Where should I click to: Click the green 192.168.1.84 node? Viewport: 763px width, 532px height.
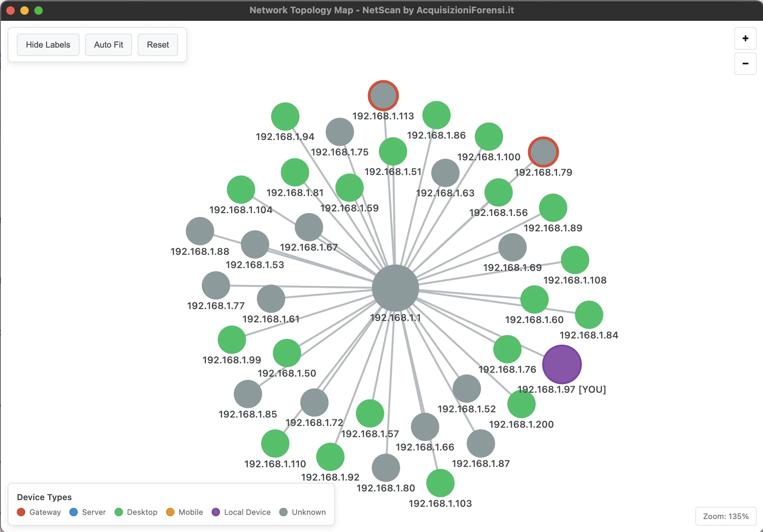coord(589,315)
